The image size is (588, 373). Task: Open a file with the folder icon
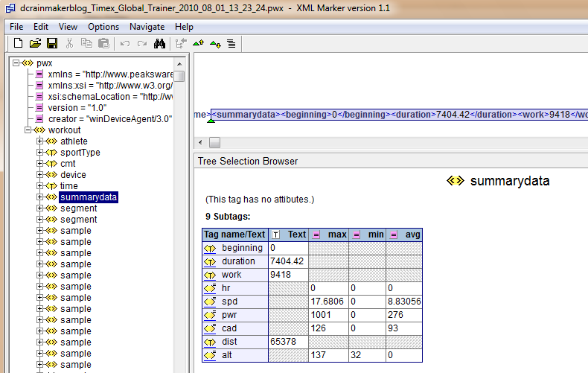(35, 43)
